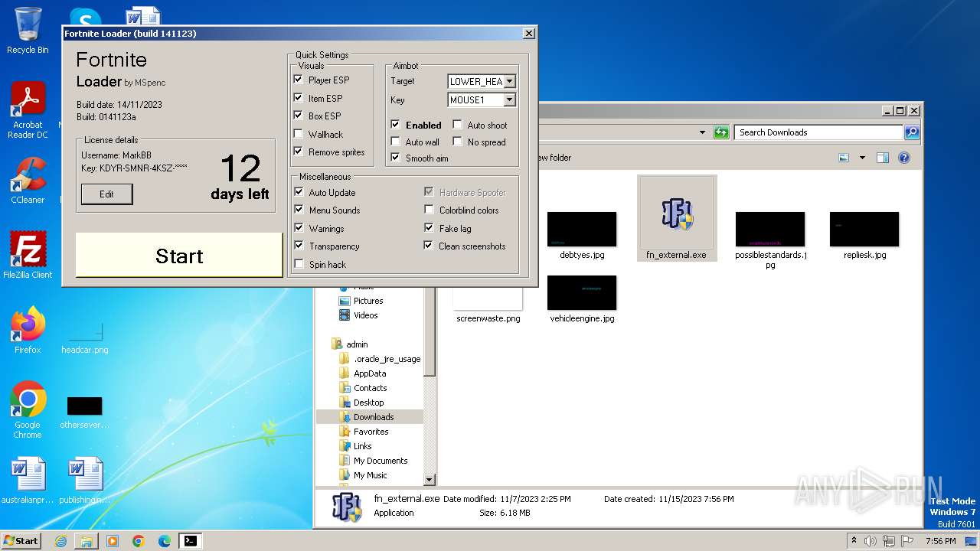Select the australianpr Word document icon
Viewport: 980px width, 551px height.
(28, 481)
